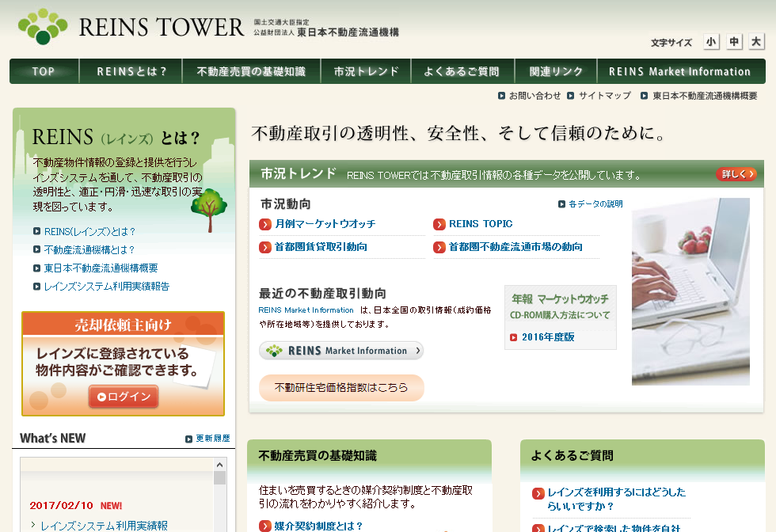Open the REINS Market Information arrow button

341,350
